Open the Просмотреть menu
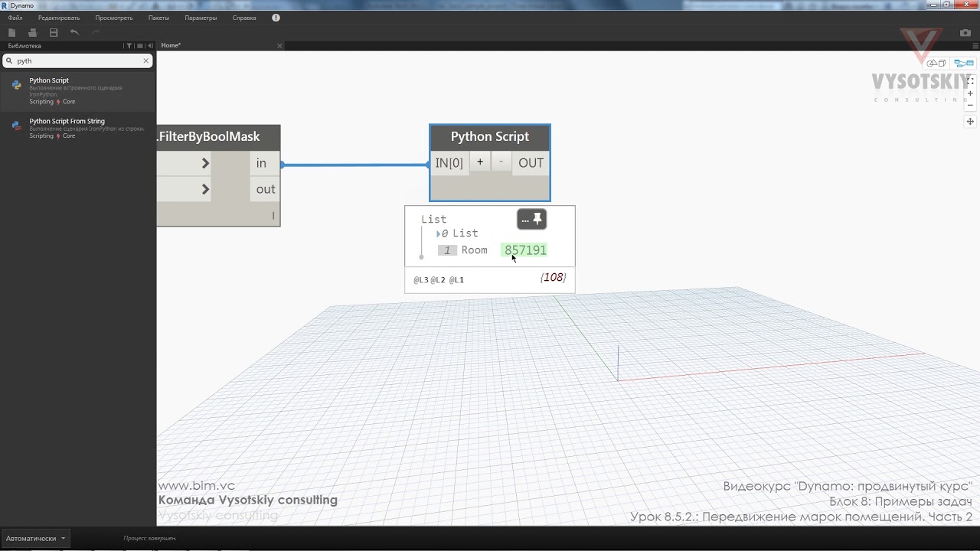 pos(114,18)
